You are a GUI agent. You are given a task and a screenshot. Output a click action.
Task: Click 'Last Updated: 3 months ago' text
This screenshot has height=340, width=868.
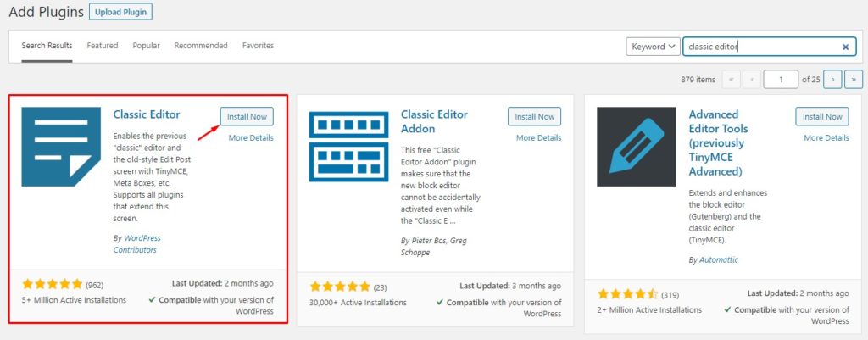tap(510, 287)
